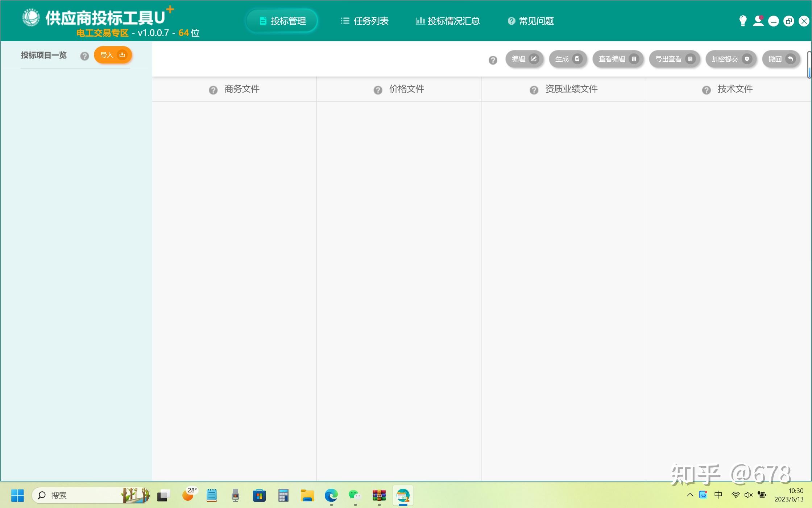Click help icon next to 技术文件
Viewport: 812px width, 508px height.
click(706, 90)
